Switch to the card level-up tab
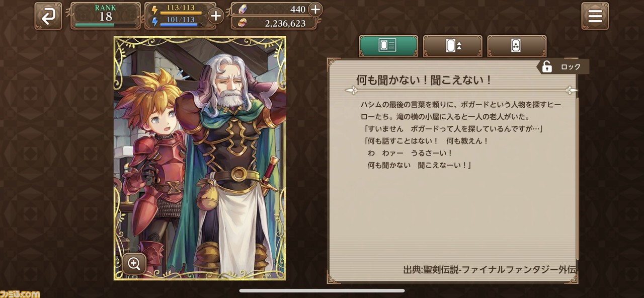 tap(453, 46)
